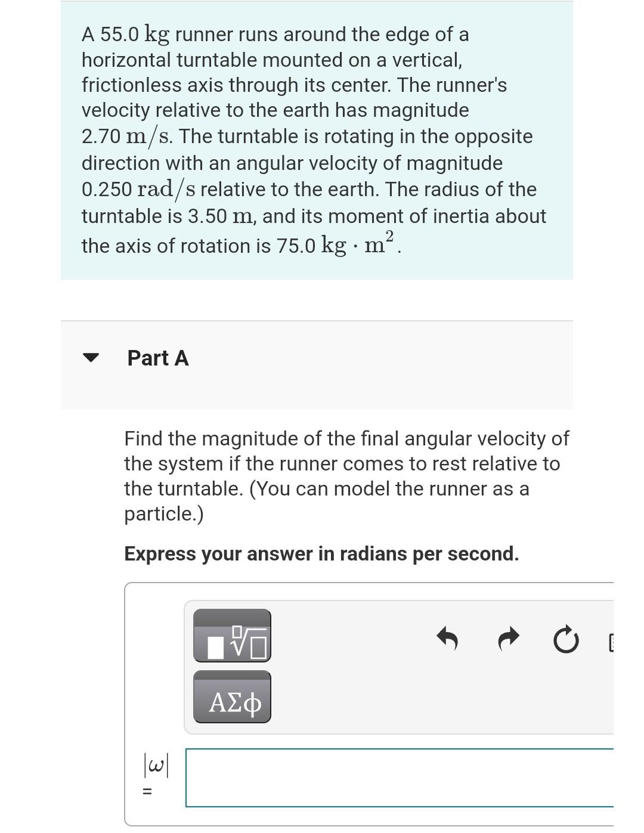
Task: Open the keyboard shortcuts icon
Action: tap(615, 639)
